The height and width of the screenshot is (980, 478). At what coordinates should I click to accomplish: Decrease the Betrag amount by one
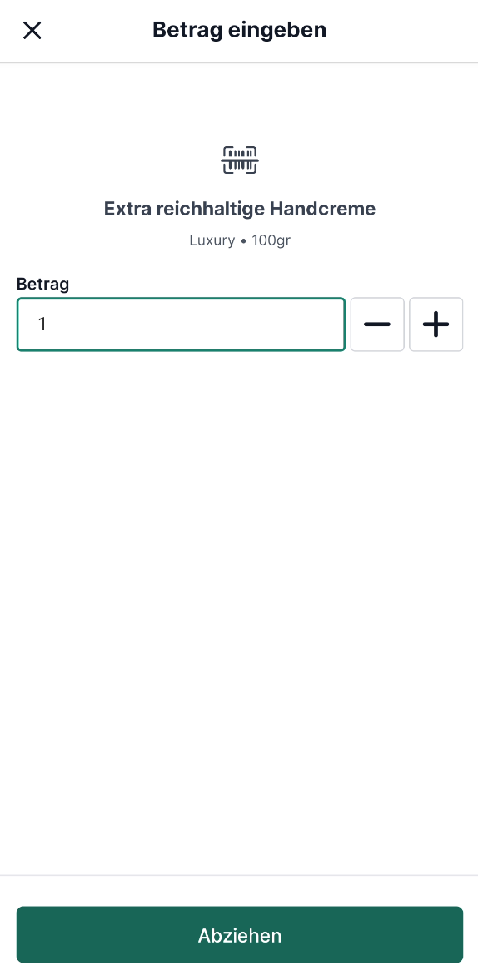tap(377, 324)
